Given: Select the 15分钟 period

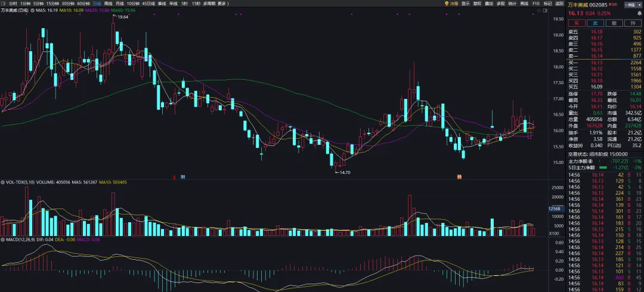Looking at the screenshot, I should pos(52,4).
